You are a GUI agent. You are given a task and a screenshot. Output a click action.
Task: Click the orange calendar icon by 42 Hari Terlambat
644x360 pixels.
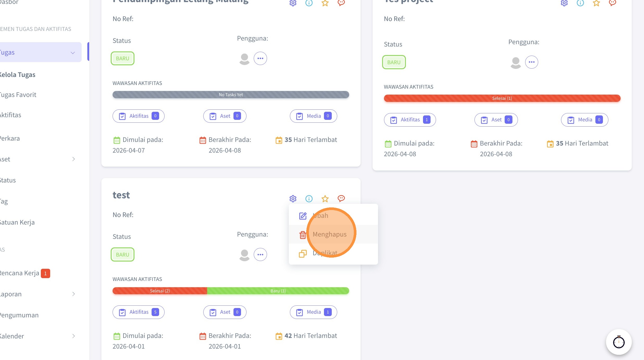click(279, 336)
